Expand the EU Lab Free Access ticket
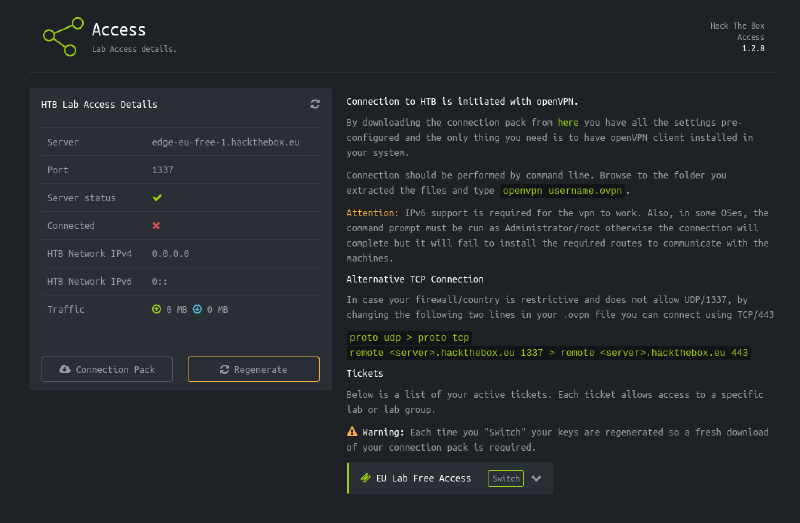This screenshot has height=523, width=800. (x=536, y=479)
